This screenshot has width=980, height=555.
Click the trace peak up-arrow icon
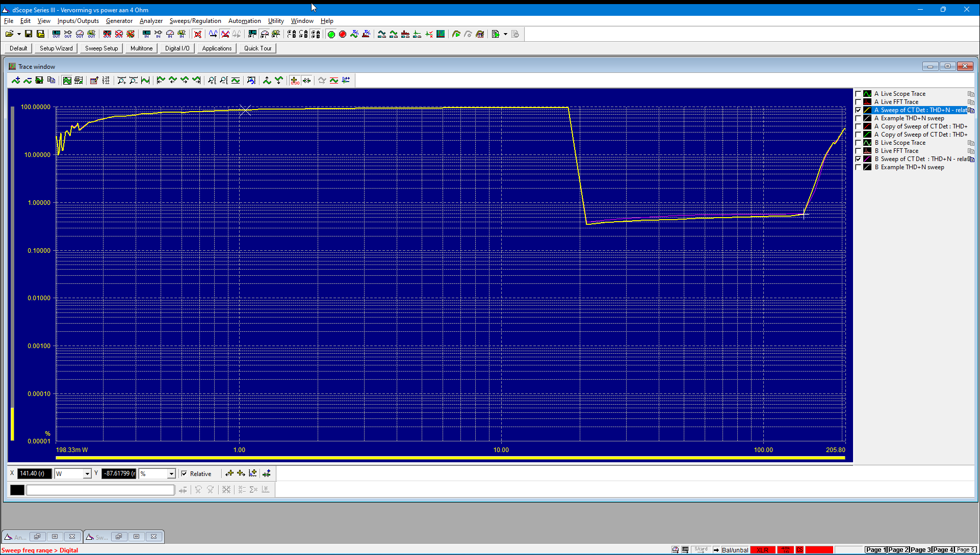[267, 81]
